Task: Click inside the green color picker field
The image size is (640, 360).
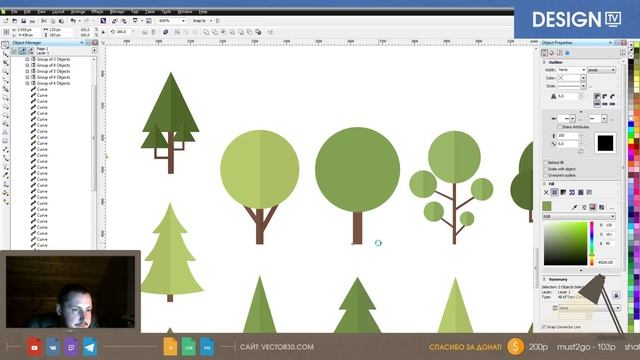Action: pyautogui.click(x=565, y=243)
